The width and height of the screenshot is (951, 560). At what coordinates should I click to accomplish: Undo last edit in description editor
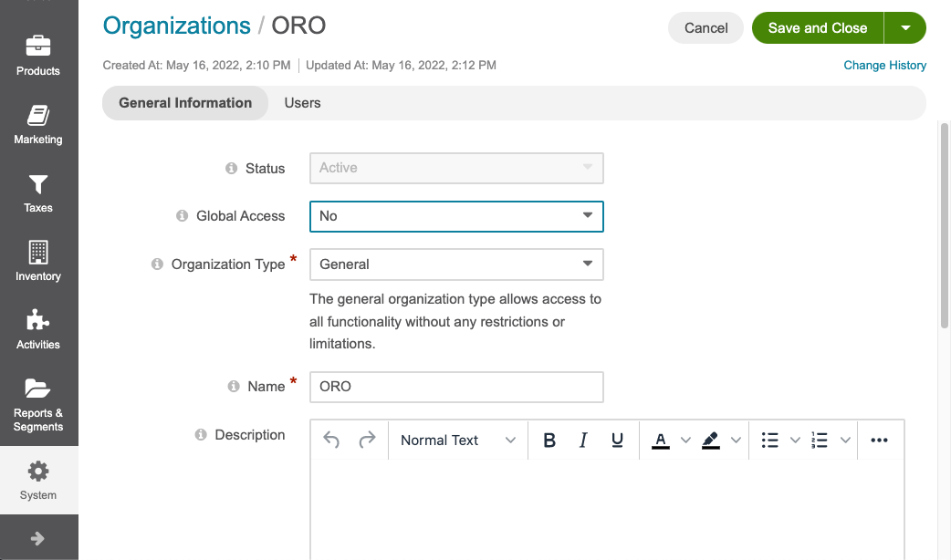click(x=331, y=440)
